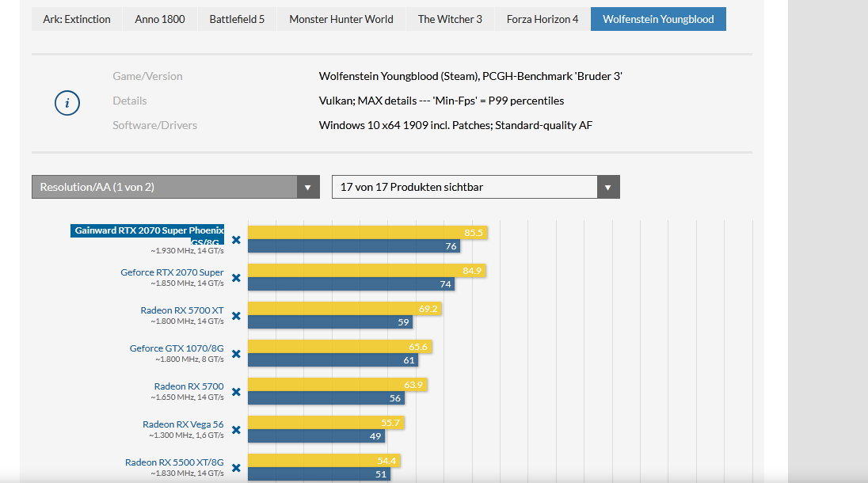Remove Gainward RTX 2070 Super Phoenix row

point(236,240)
